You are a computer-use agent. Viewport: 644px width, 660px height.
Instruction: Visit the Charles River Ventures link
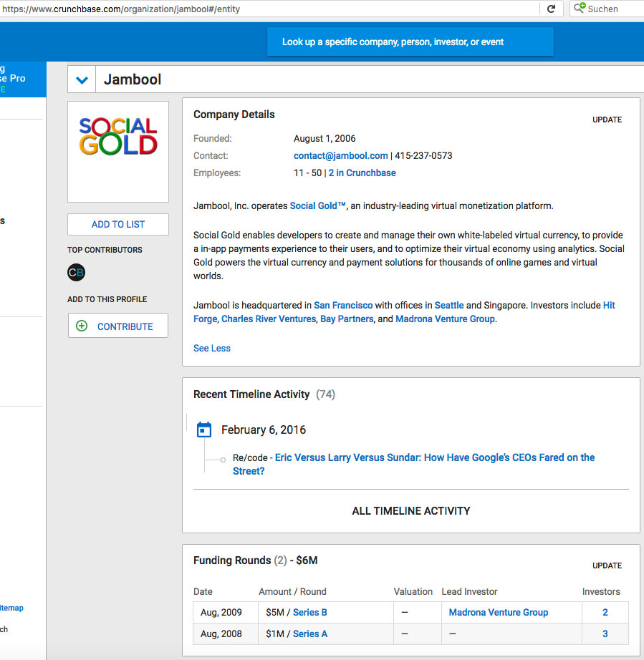[x=269, y=319]
